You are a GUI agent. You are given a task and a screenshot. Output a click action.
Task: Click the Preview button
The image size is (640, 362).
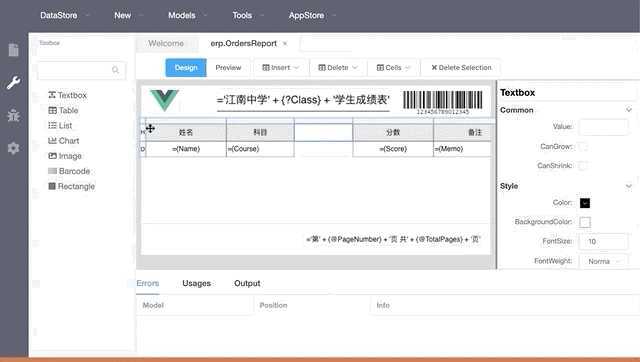click(x=228, y=68)
